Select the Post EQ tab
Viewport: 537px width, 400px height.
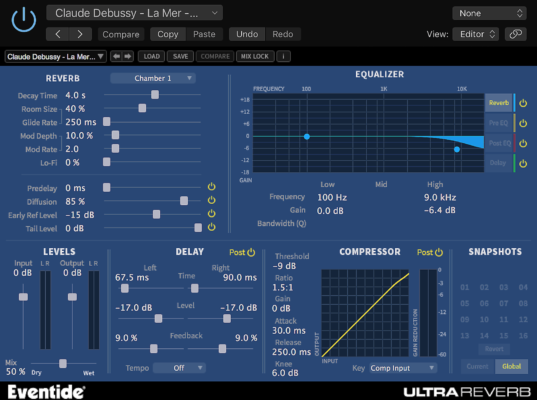pos(499,143)
